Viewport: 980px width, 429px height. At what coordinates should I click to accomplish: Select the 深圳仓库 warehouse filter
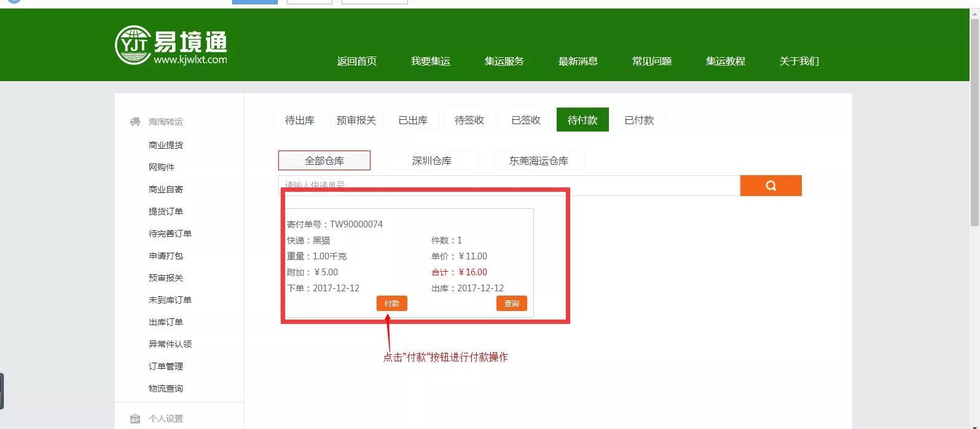pyautogui.click(x=432, y=160)
